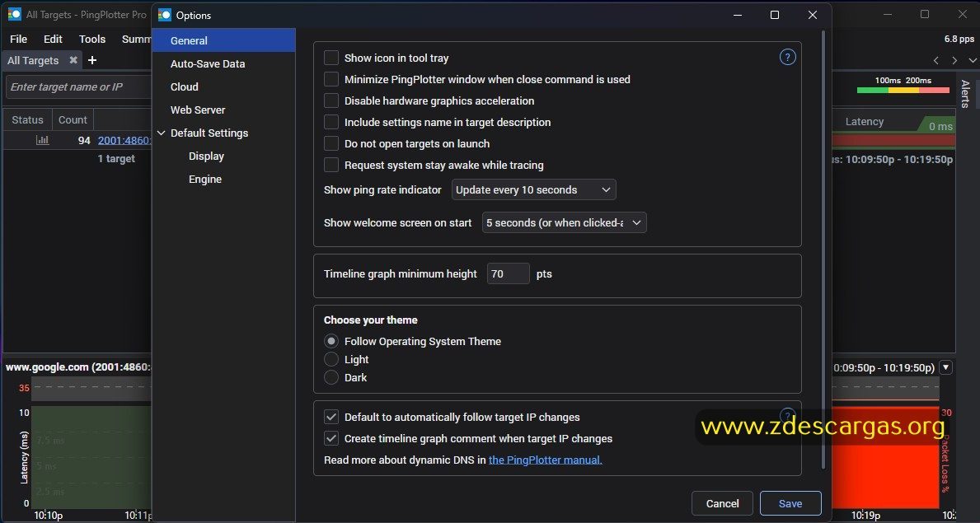Open the help icon in general options

pyautogui.click(x=787, y=58)
